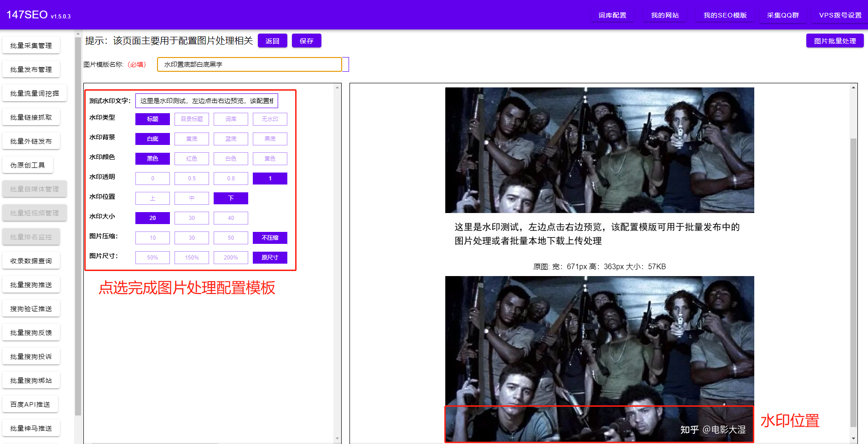
Task: Set watermark color to 黑色
Action: [152, 159]
